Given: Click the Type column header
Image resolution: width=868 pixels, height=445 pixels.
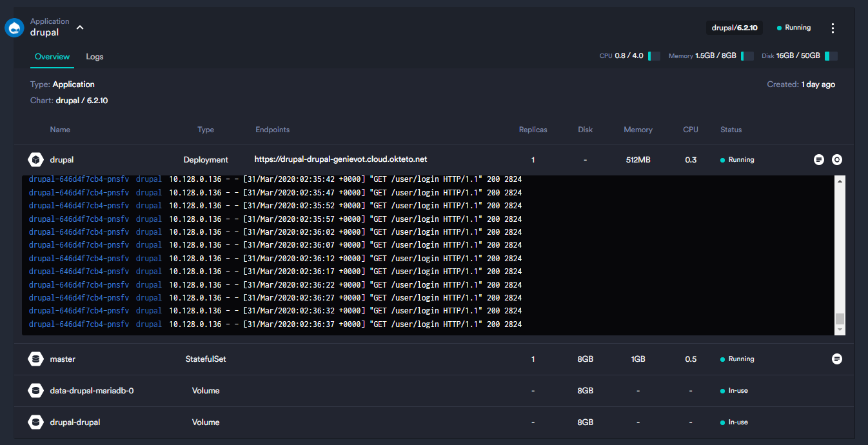Looking at the screenshot, I should click(x=206, y=130).
